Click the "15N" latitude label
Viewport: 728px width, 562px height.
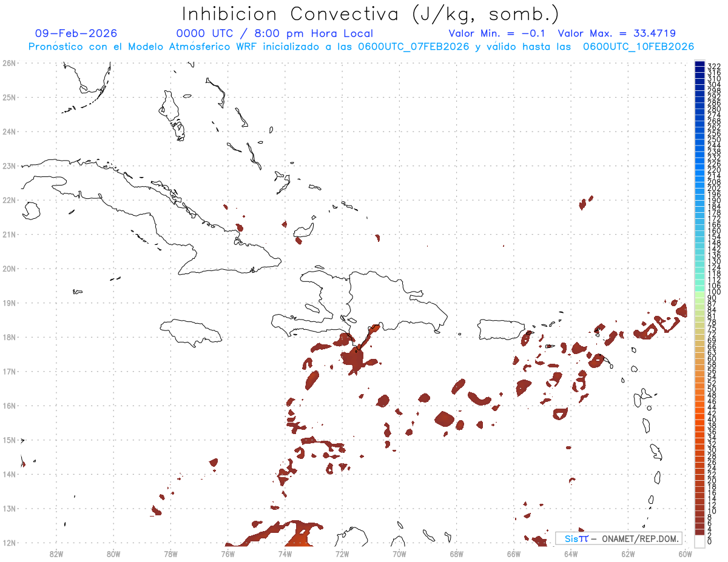click(x=9, y=440)
